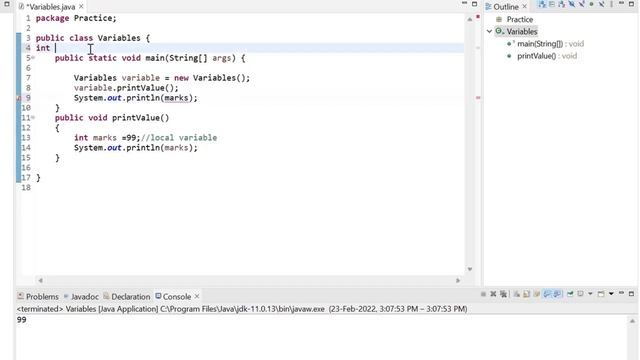The height and width of the screenshot is (360, 640).
Task: Click the editor horizontal scrollbar right arrow
Action: [x=458, y=280]
